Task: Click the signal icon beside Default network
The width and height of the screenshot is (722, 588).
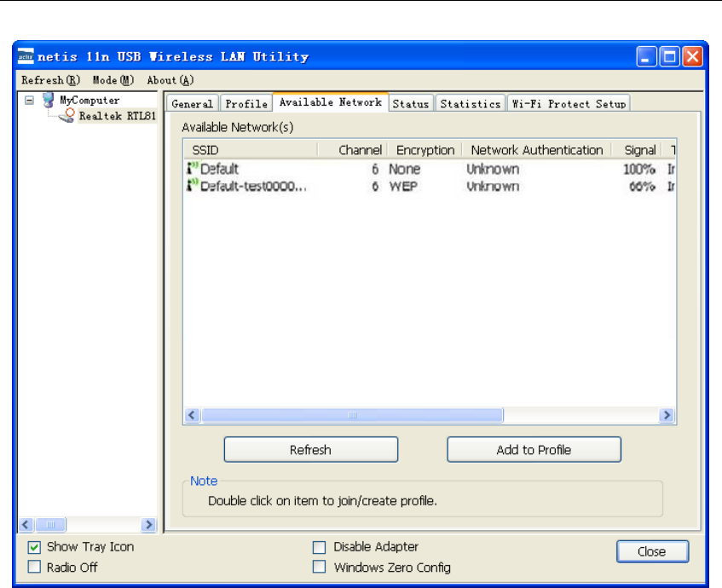Action: point(193,169)
